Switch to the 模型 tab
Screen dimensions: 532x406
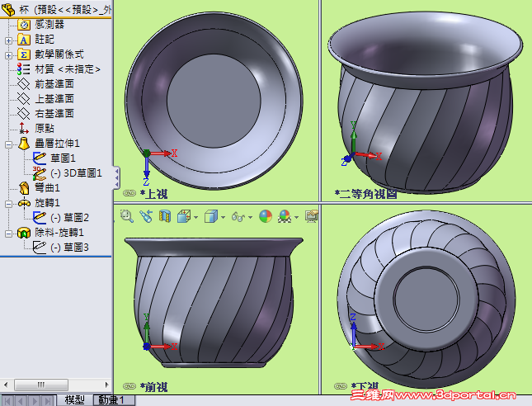click(x=74, y=400)
